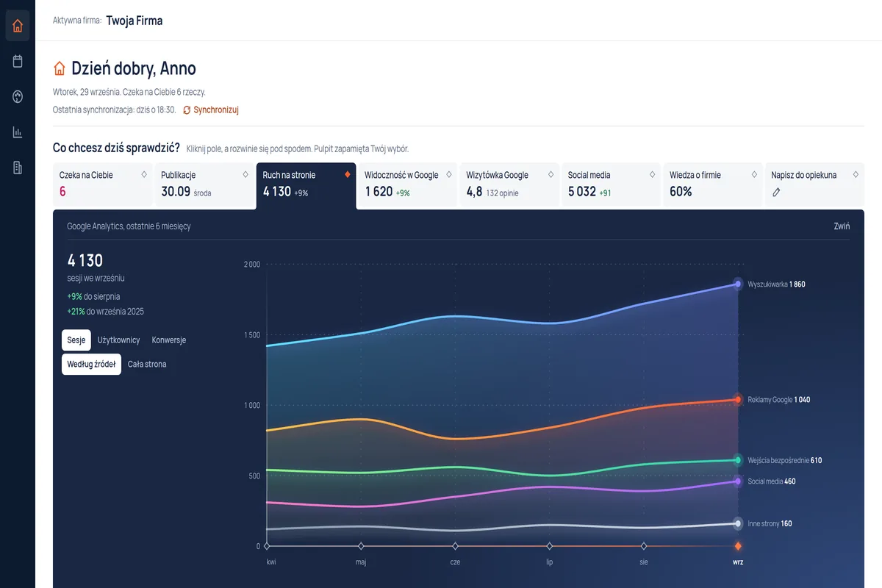Switch the view to Cała strona
This screenshot has height=588, width=882.
[x=147, y=364]
